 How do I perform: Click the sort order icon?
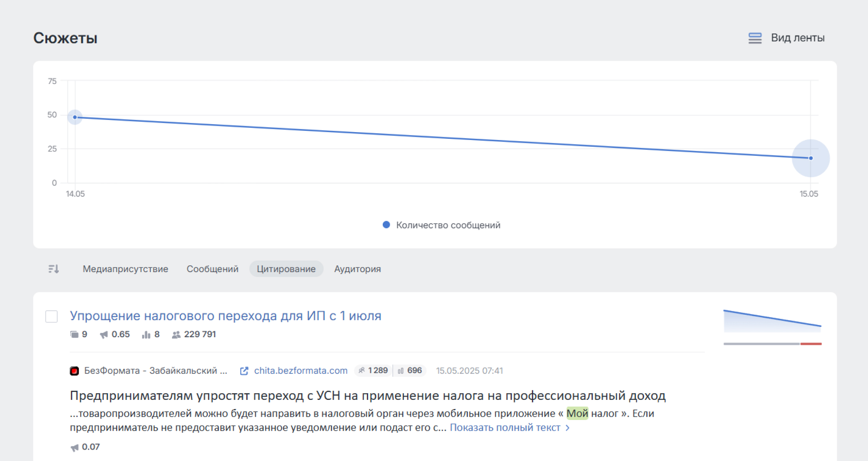coord(54,269)
